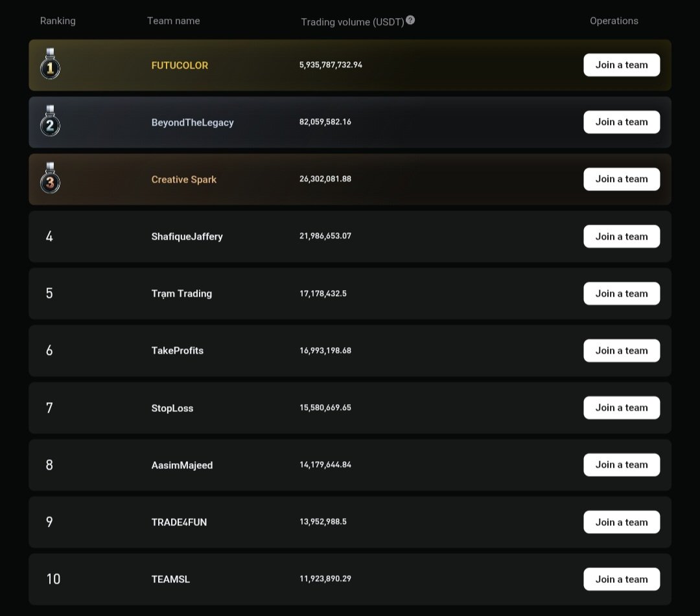Join the AasimMajeed team
The height and width of the screenshot is (616, 700).
coord(622,465)
